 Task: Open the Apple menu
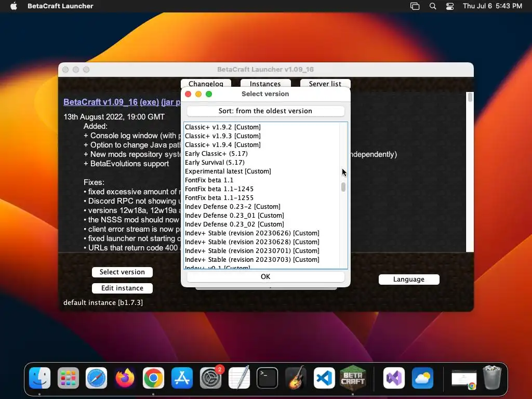(14, 6)
